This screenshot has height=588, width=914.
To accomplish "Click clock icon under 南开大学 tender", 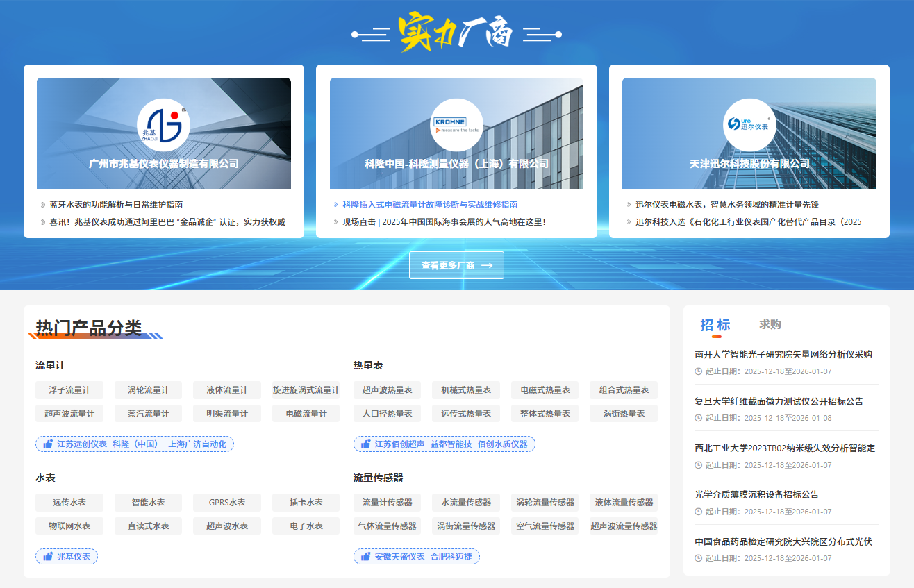I will pyautogui.click(x=699, y=371).
